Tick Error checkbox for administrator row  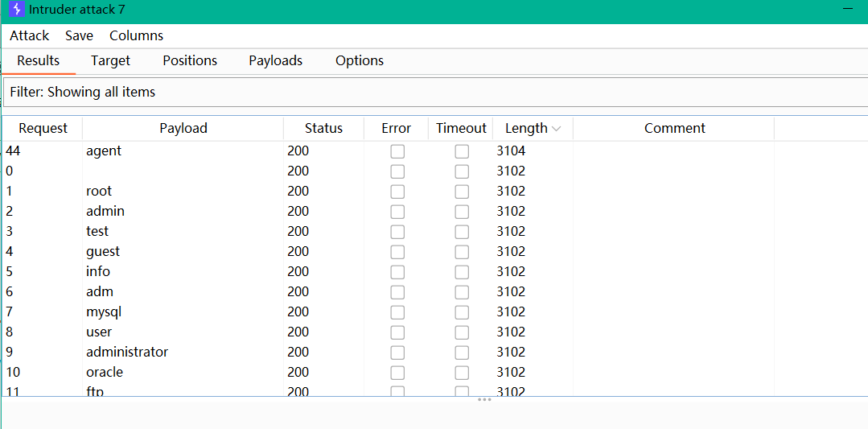397,352
